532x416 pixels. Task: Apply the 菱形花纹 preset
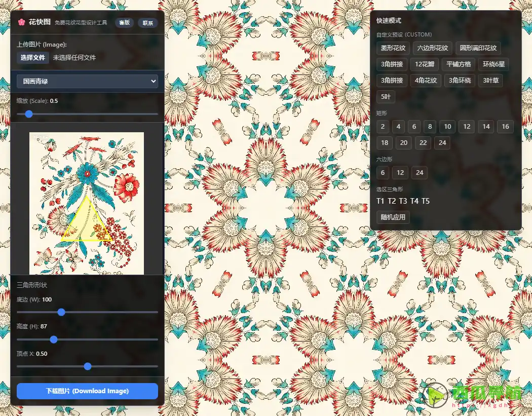pos(393,48)
